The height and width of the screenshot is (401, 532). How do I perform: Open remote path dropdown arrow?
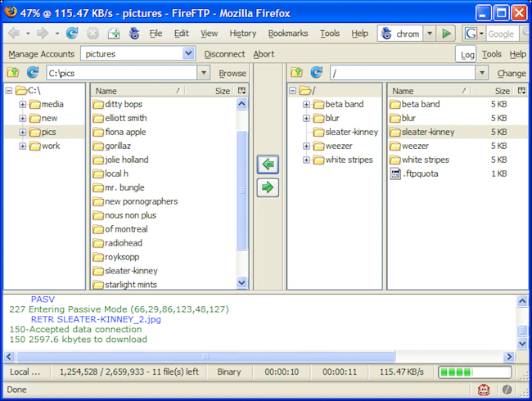tap(482, 73)
